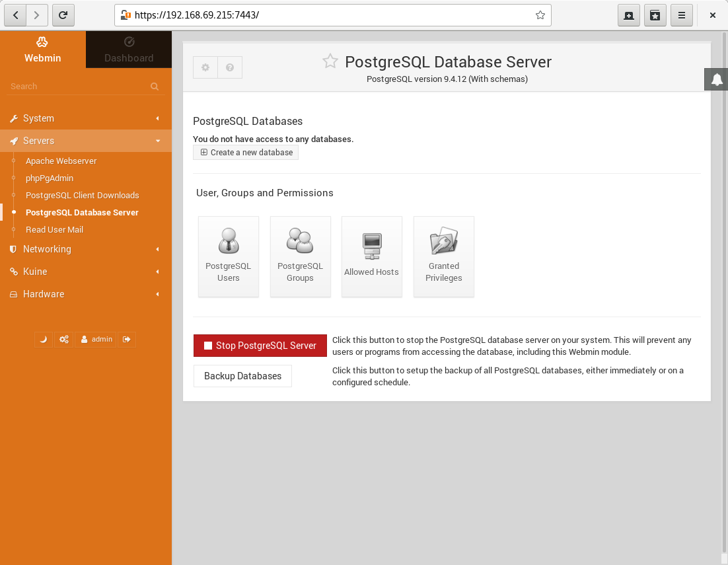
Task: Click the sidebar Search input field
Action: pos(78,87)
